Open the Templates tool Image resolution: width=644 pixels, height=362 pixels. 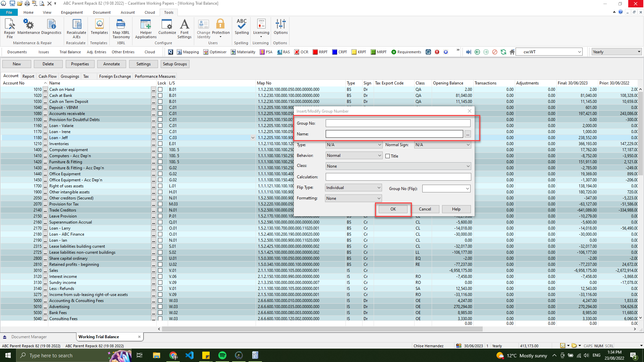(x=99, y=27)
